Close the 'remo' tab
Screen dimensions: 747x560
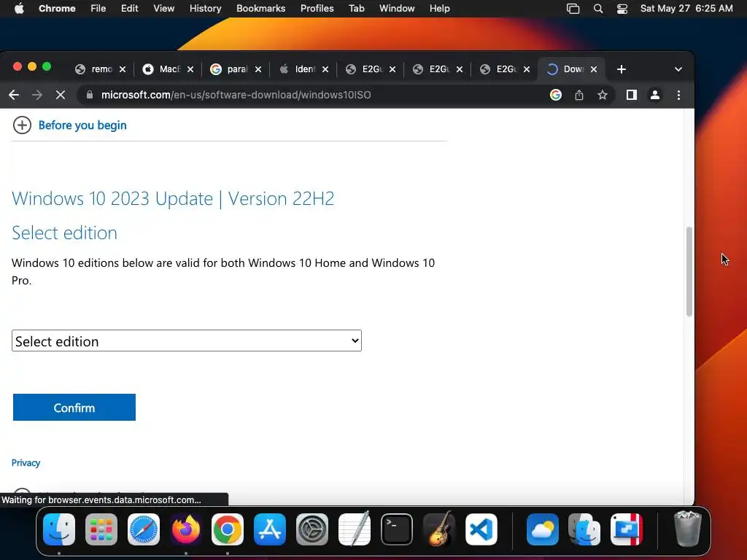click(123, 69)
